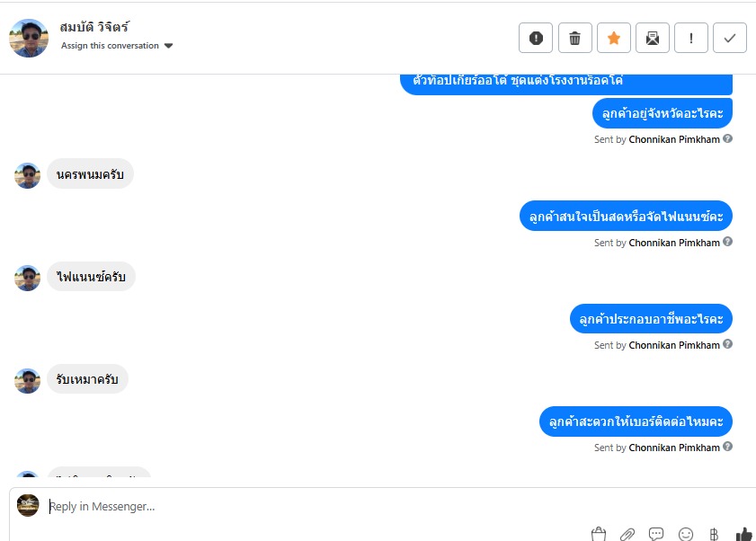The width and height of the screenshot is (756, 541).
Task: Open customer profile picture in header
Action: 29,38
